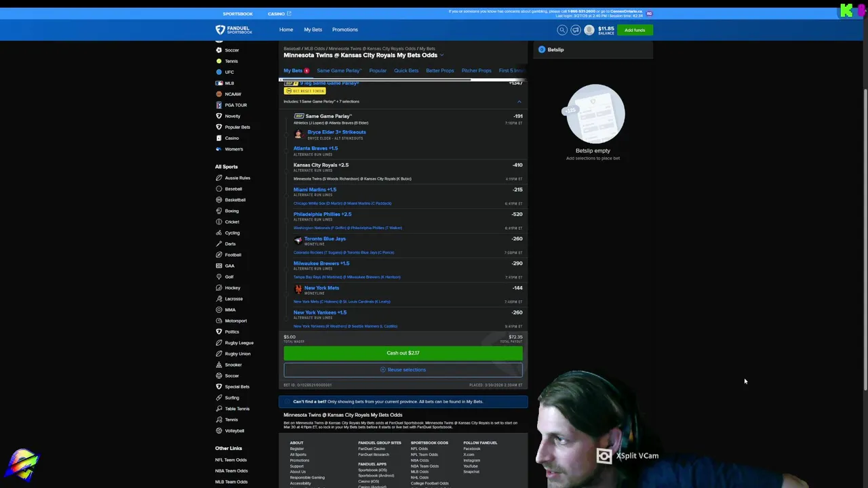
Task: Select the Politics shield icon
Action: [218, 331]
